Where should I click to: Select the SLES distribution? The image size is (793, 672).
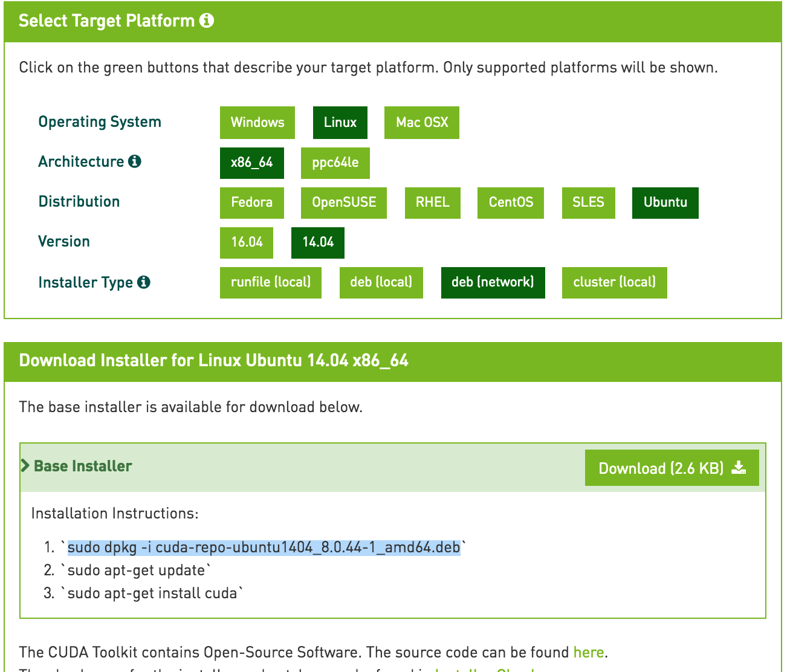(589, 202)
